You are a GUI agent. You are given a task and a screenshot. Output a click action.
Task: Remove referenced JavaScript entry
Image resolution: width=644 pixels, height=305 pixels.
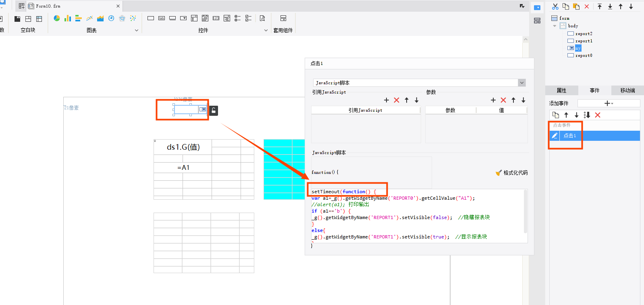click(397, 100)
